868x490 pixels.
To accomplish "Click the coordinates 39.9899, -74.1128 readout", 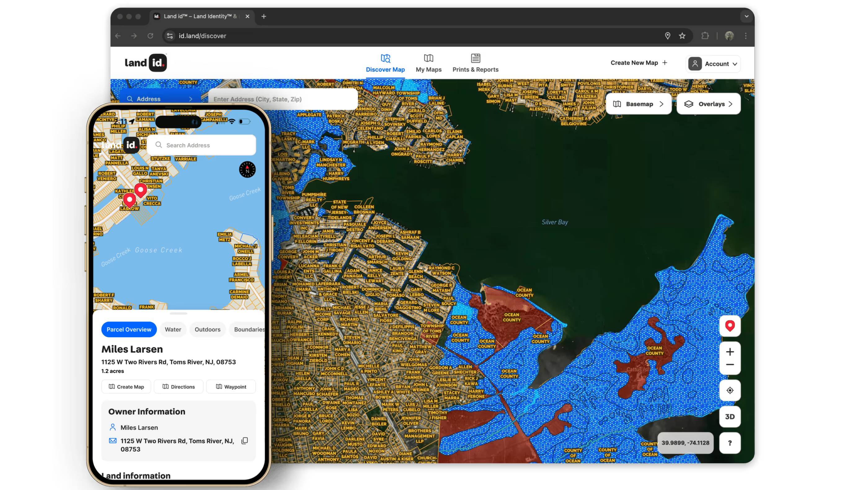I will pyautogui.click(x=685, y=443).
